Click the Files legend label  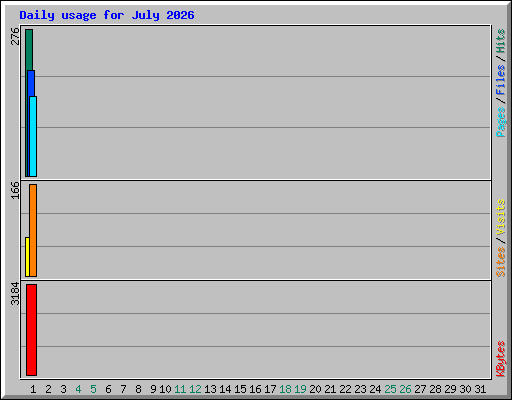[501, 80]
